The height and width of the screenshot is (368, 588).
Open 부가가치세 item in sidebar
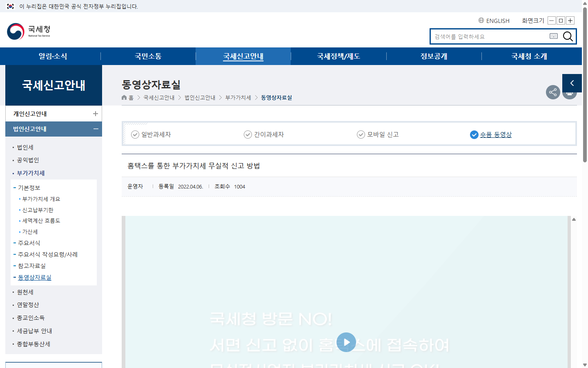tap(31, 173)
